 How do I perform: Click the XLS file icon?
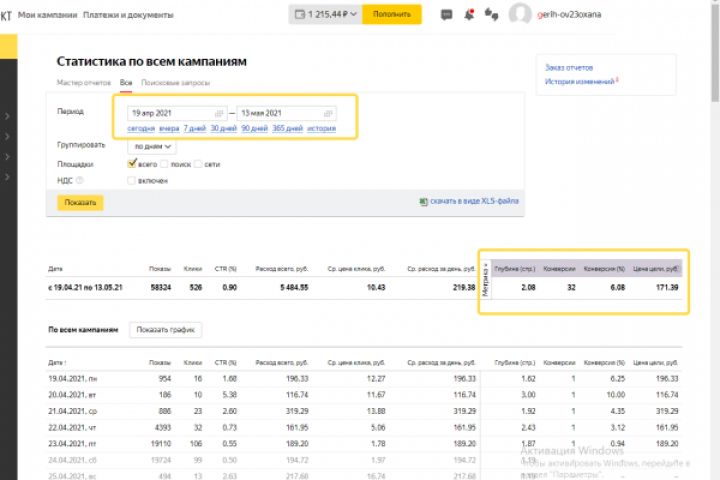(423, 202)
